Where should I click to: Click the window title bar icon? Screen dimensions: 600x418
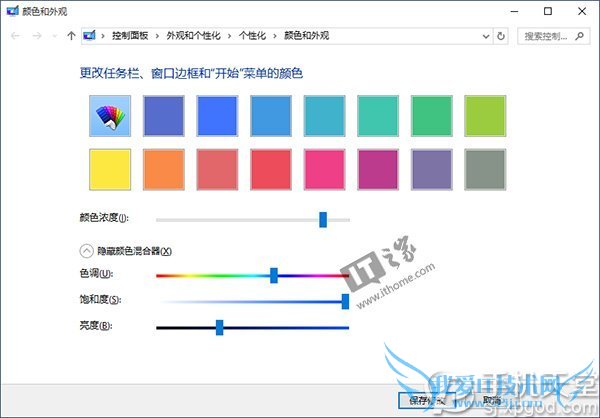(13, 11)
